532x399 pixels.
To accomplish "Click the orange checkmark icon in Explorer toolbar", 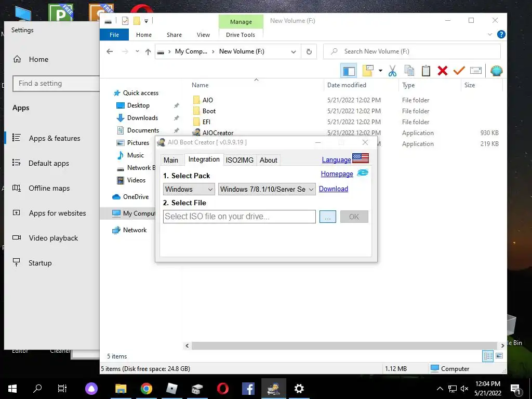I will pos(459,71).
